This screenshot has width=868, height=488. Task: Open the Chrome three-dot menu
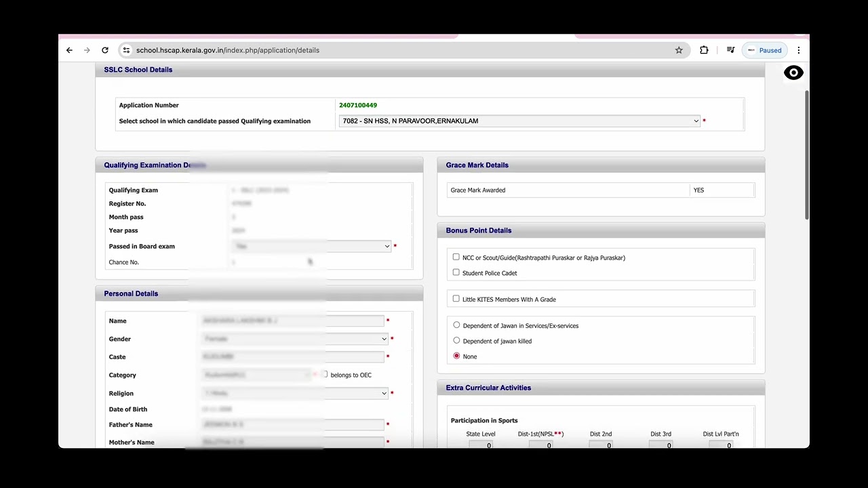pos(799,50)
